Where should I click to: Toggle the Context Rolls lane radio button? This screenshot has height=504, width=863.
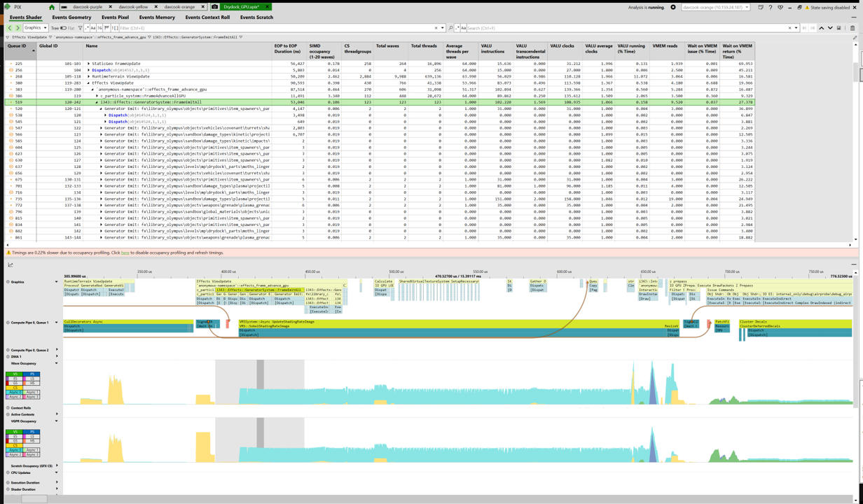point(8,408)
